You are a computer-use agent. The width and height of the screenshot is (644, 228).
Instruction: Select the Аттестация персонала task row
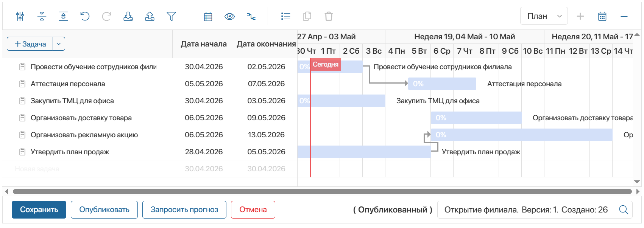150,84
